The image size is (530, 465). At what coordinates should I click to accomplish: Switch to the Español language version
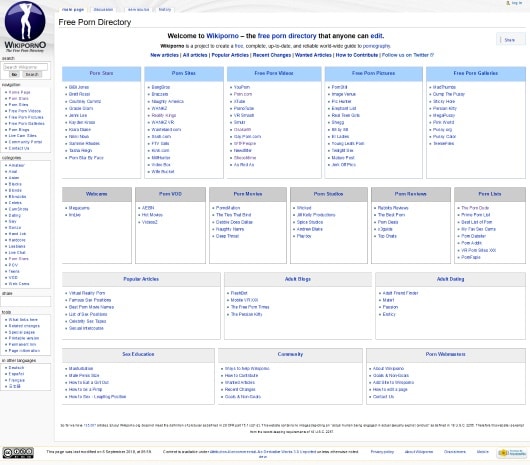click(x=16, y=374)
